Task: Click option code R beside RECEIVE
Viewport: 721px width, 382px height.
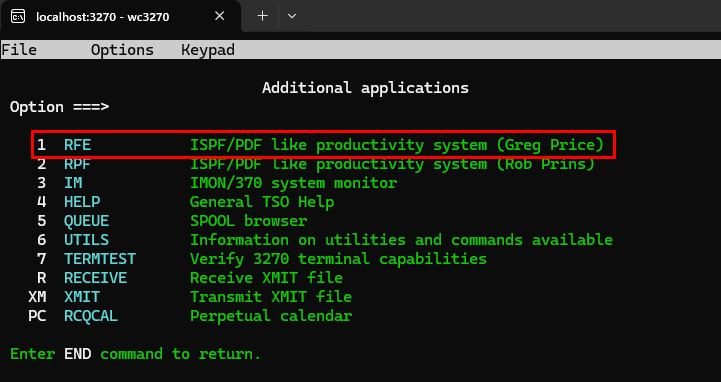Action: pos(41,278)
